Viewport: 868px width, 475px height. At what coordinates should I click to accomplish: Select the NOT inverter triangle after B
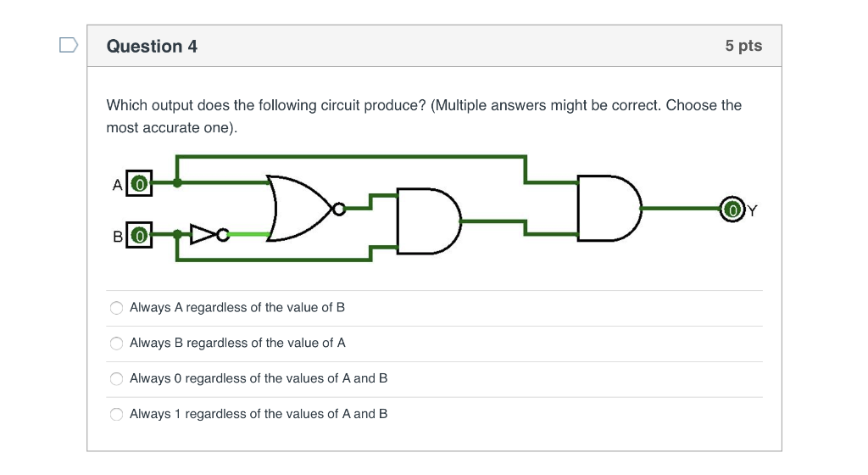pyautogui.click(x=202, y=235)
